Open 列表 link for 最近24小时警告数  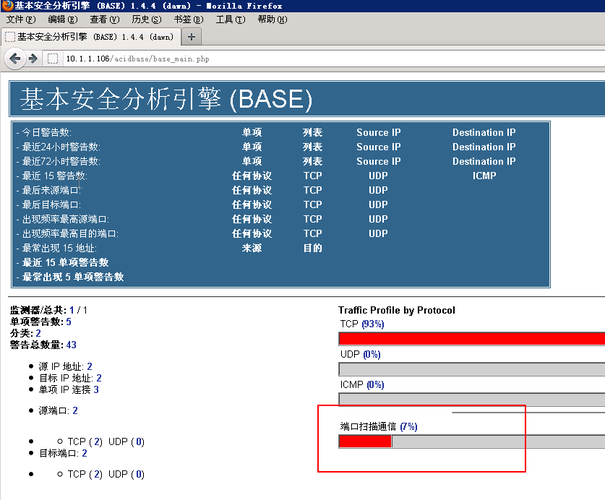(x=312, y=147)
